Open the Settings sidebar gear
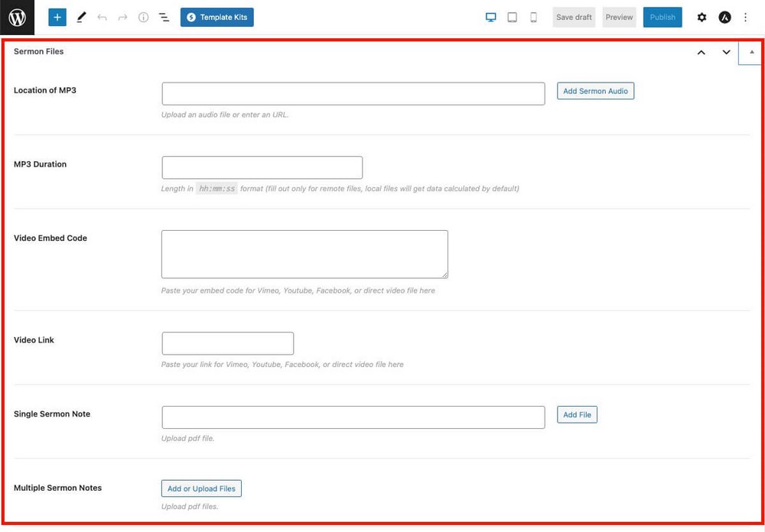 pos(702,17)
